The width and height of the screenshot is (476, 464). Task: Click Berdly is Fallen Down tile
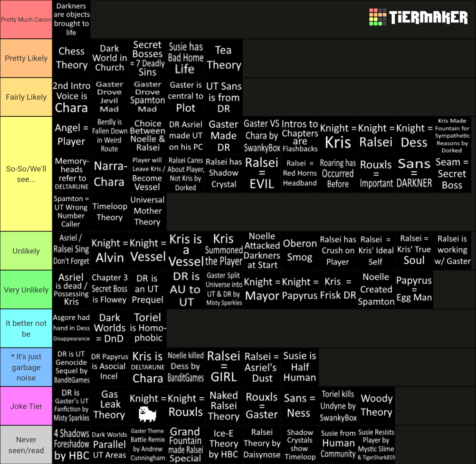[x=109, y=135]
